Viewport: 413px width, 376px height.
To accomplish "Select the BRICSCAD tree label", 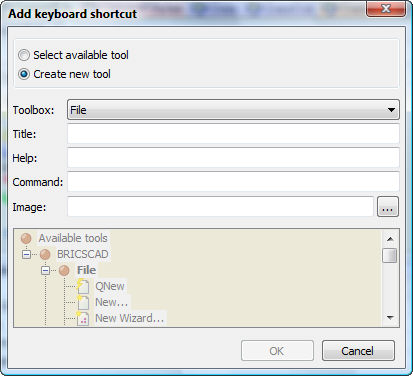I will click(x=83, y=254).
